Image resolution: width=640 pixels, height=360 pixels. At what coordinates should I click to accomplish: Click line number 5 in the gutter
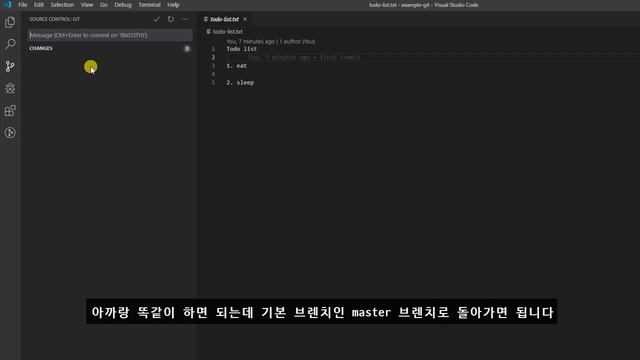213,82
